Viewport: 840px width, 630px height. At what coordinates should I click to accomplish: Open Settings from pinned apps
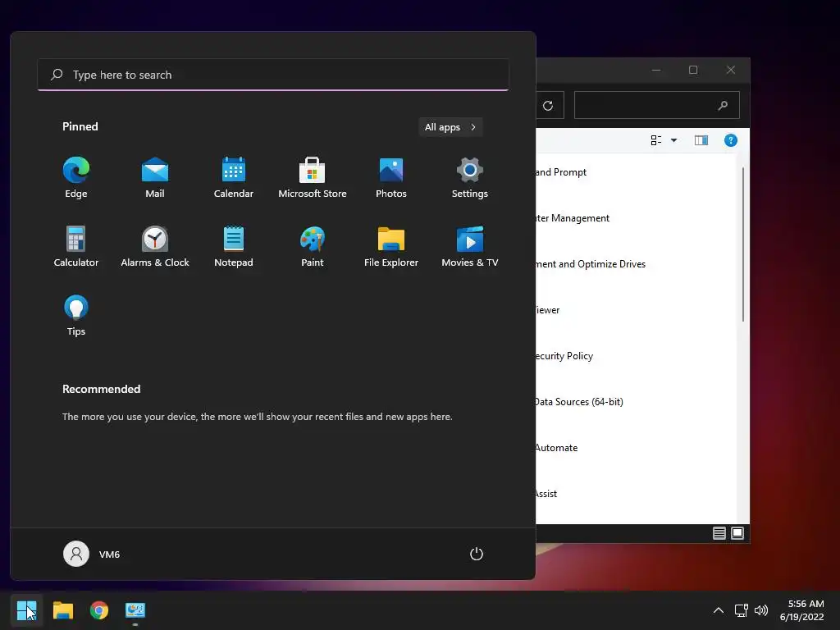470,178
